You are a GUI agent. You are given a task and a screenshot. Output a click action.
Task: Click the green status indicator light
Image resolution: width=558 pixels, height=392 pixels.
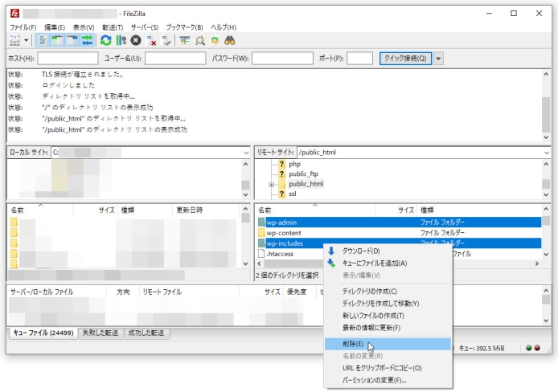point(529,348)
